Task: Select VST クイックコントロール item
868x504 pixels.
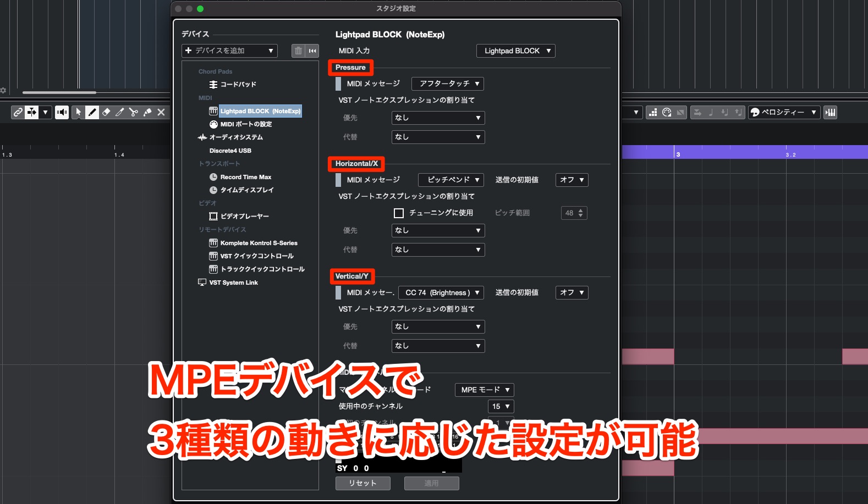Action: click(x=257, y=256)
